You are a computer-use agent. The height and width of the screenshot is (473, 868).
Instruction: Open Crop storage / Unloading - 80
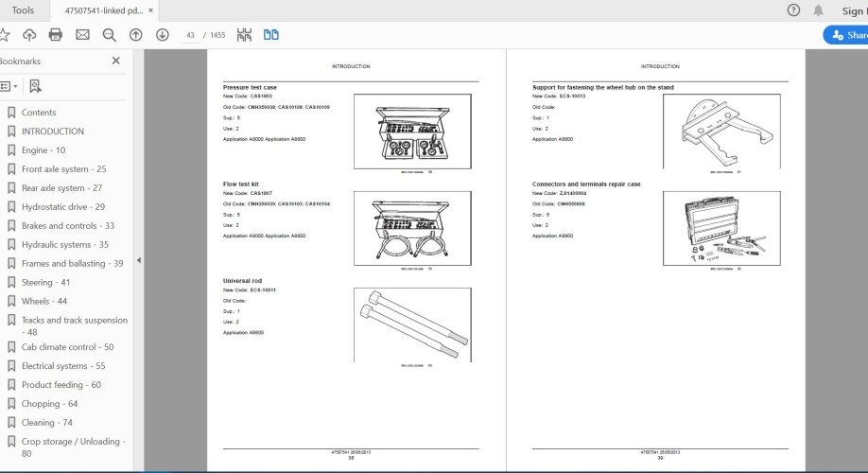click(x=73, y=447)
